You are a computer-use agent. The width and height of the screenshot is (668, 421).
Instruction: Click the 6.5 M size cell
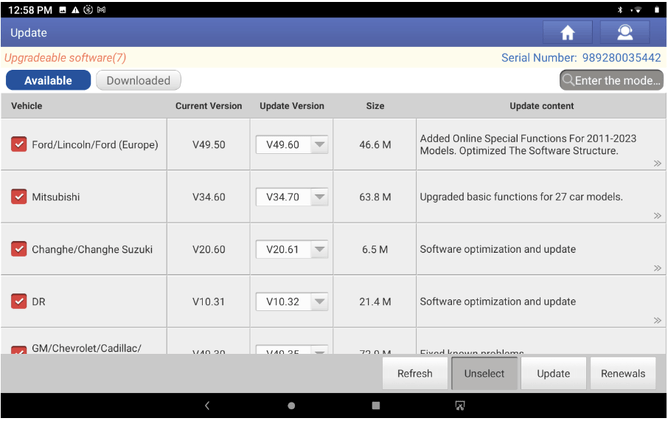click(x=375, y=249)
